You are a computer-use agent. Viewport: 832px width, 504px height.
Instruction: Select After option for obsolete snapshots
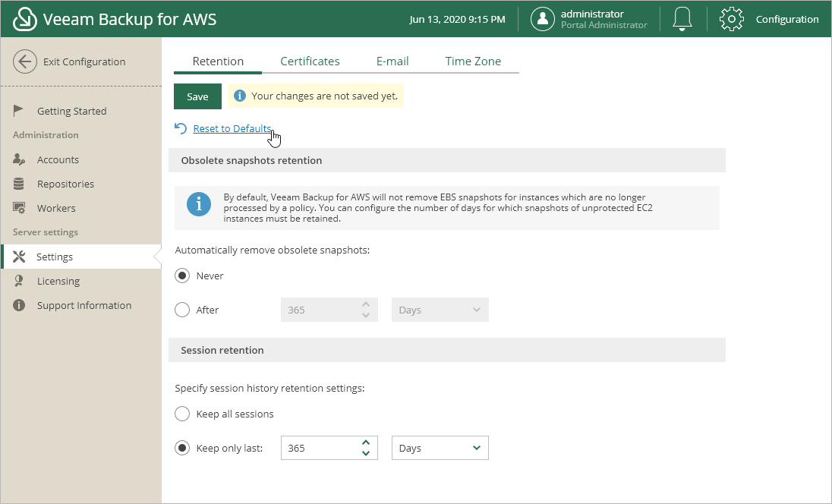pos(182,310)
